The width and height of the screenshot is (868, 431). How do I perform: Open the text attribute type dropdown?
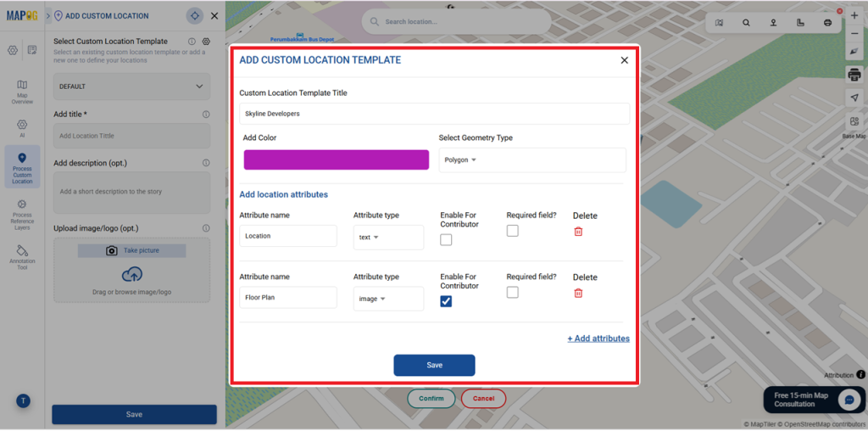click(x=388, y=237)
